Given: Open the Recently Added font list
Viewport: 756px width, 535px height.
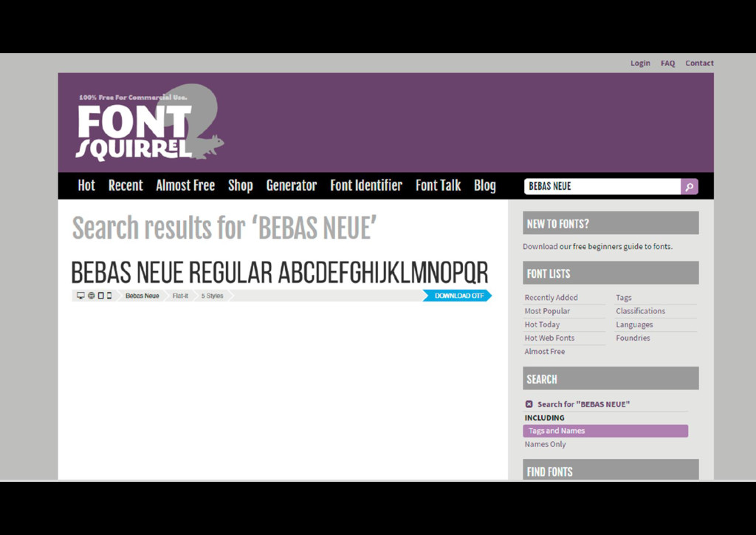Looking at the screenshot, I should tap(551, 298).
